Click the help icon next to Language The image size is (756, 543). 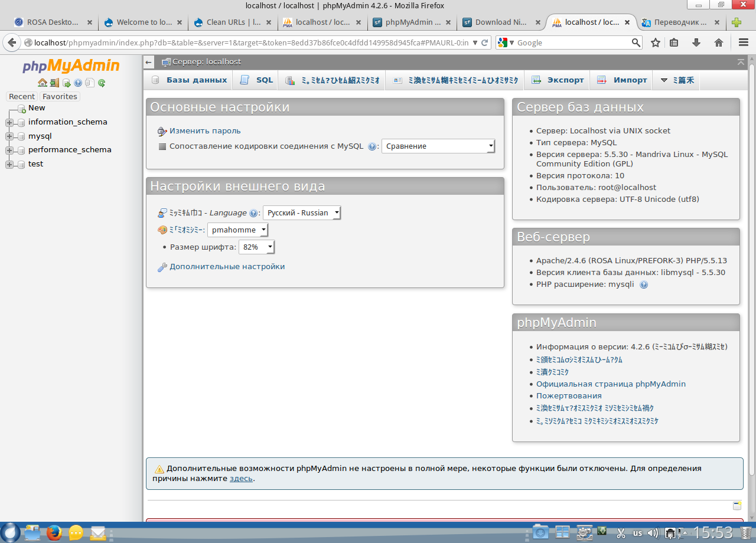point(253,213)
